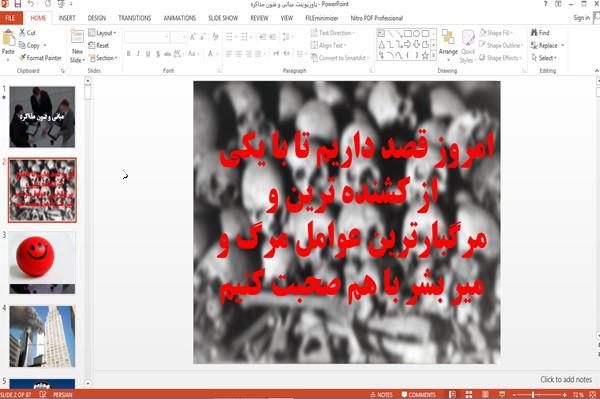Click the Copy button
600x399 pixels.
point(29,46)
